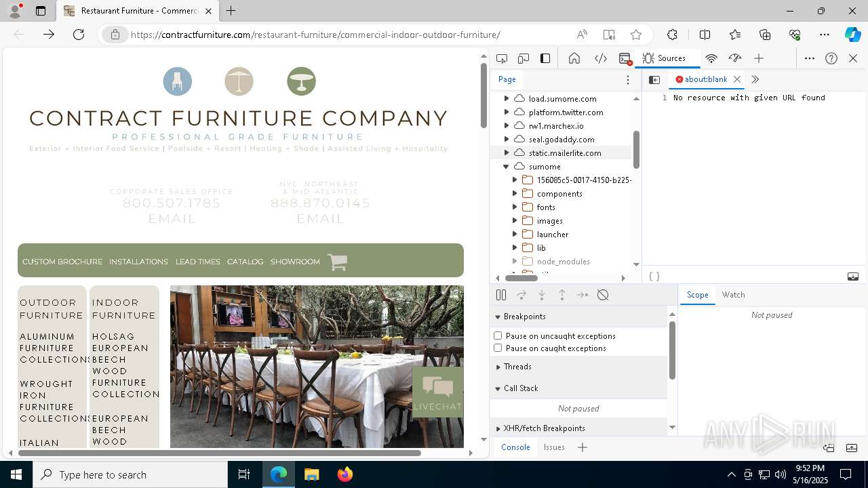Show more Sources tabs with double chevron
Screen dimensions: 868x488
[755, 79]
